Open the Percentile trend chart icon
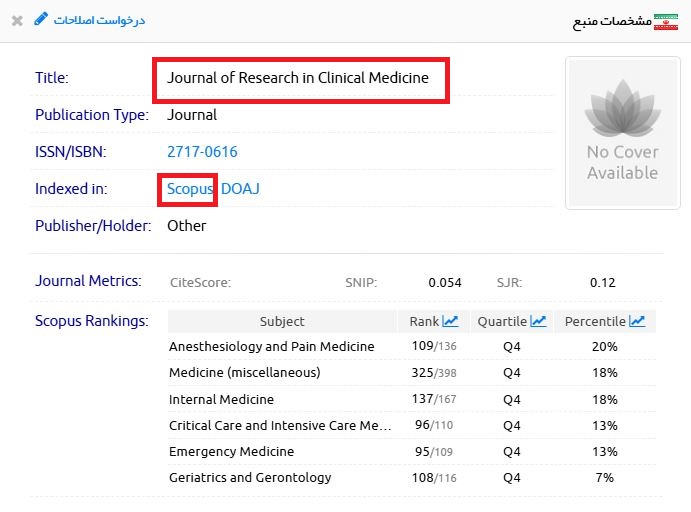The image size is (691, 512). point(637,321)
